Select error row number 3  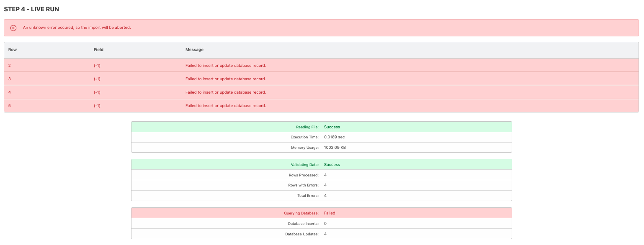[x=321, y=79]
